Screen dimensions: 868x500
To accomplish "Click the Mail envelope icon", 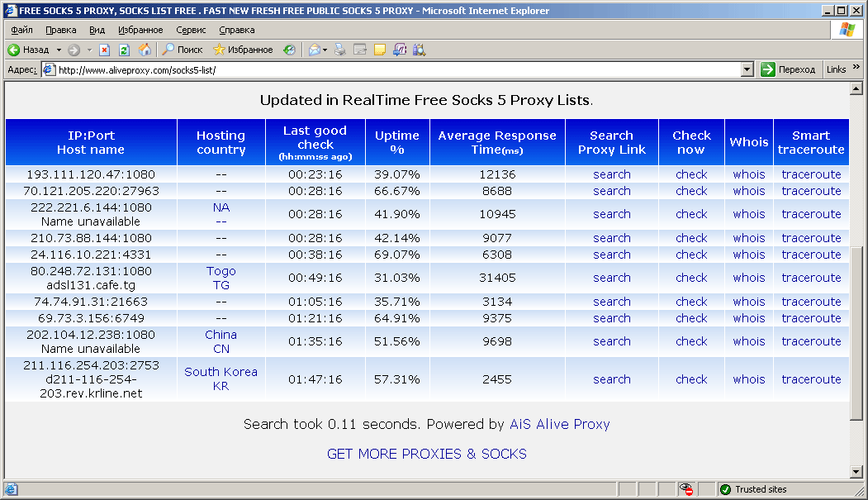I will tap(314, 50).
